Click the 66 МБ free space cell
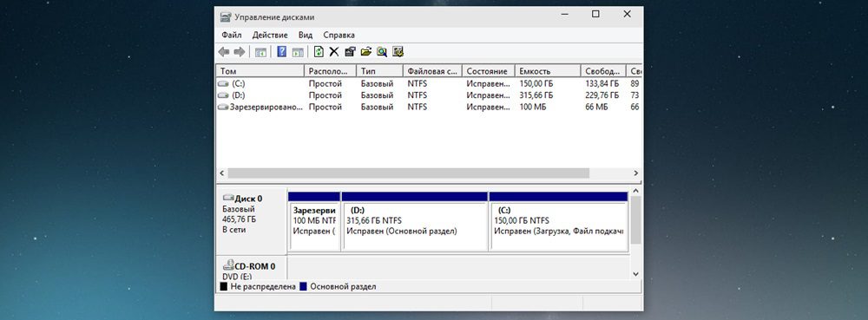This screenshot has width=868, height=320. 597,108
